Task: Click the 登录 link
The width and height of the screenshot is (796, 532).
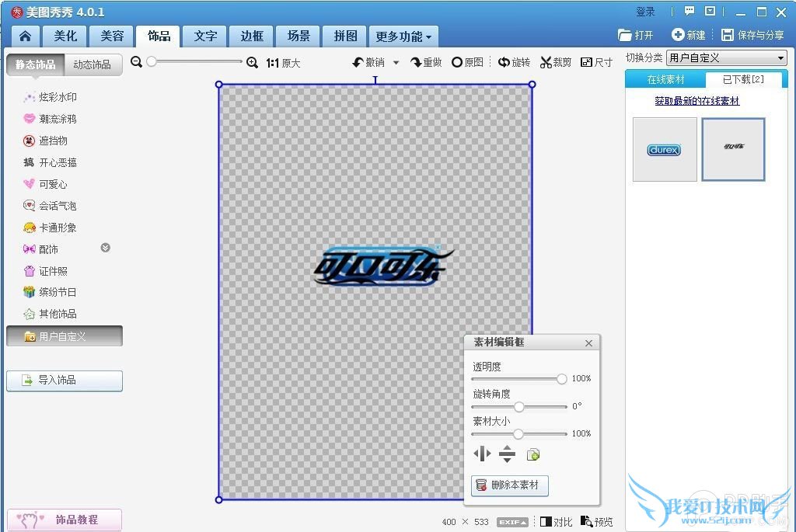Action: (x=645, y=12)
